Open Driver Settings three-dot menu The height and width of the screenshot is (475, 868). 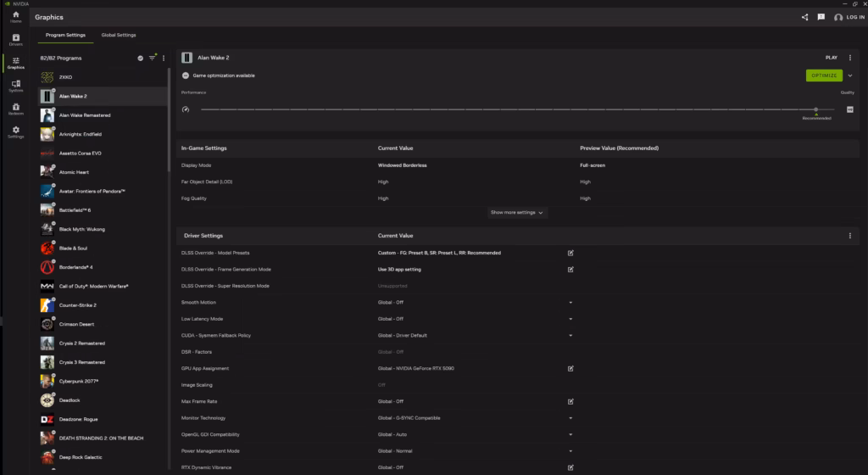849,236
